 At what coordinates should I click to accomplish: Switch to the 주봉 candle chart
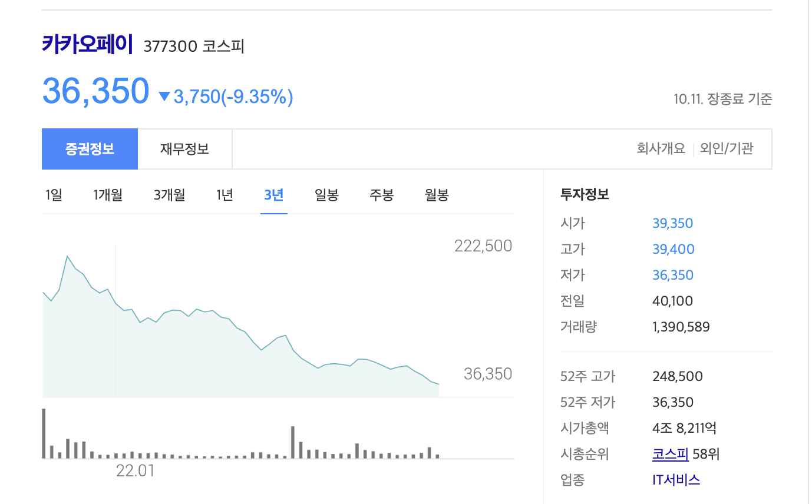click(381, 195)
